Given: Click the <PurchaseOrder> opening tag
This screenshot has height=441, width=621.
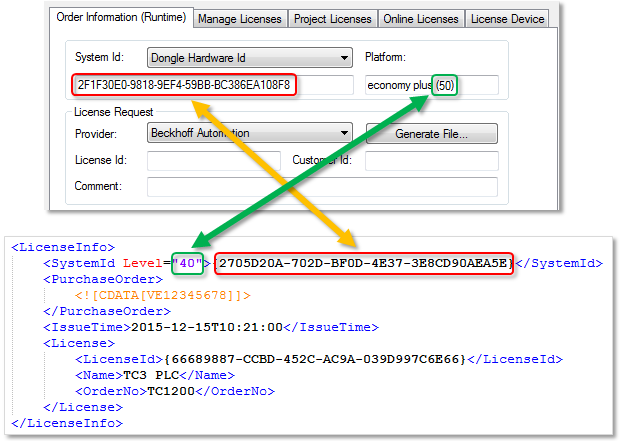Looking at the screenshot, I should click(x=103, y=279).
